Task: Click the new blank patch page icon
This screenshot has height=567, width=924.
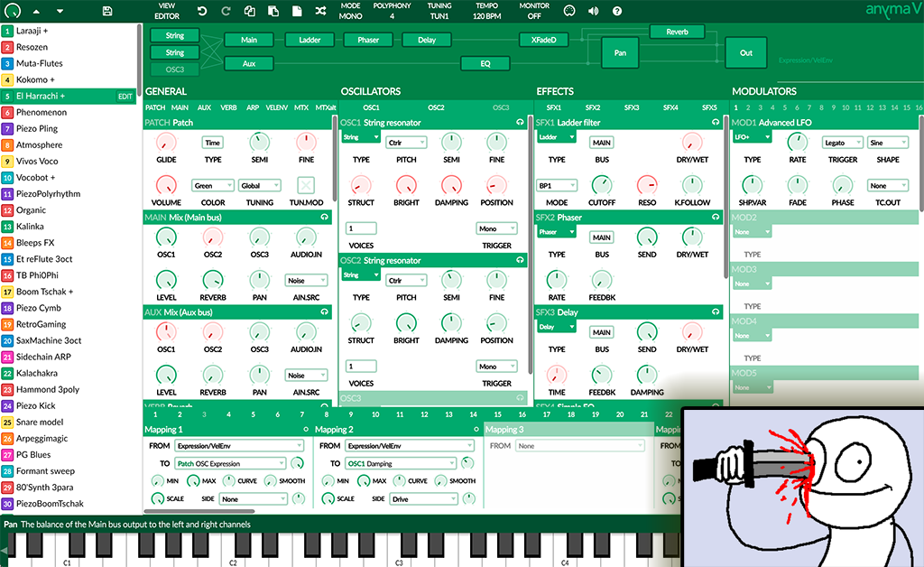Action: coord(297,11)
